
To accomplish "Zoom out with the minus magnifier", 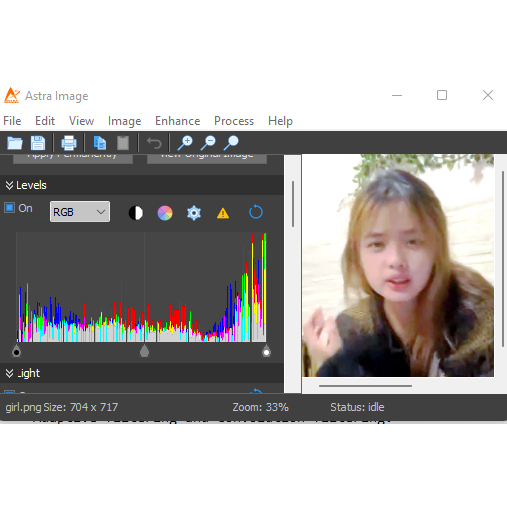I will 208,143.
